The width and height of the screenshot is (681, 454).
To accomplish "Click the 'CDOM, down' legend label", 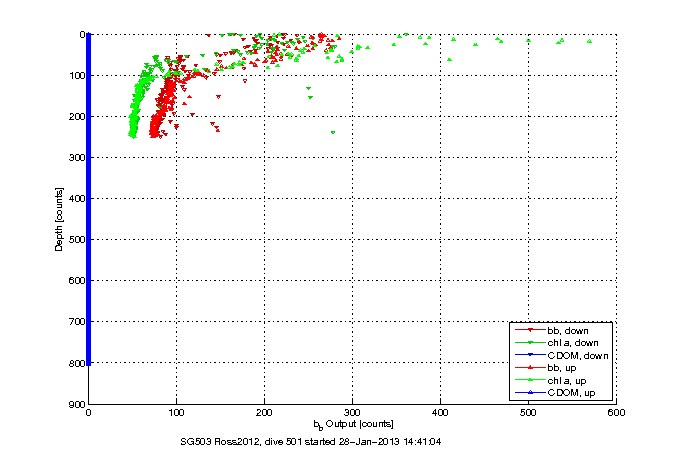I will (578, 355).
